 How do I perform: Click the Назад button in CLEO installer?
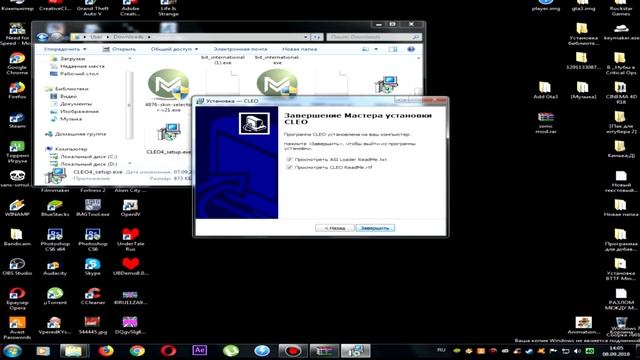334,228
